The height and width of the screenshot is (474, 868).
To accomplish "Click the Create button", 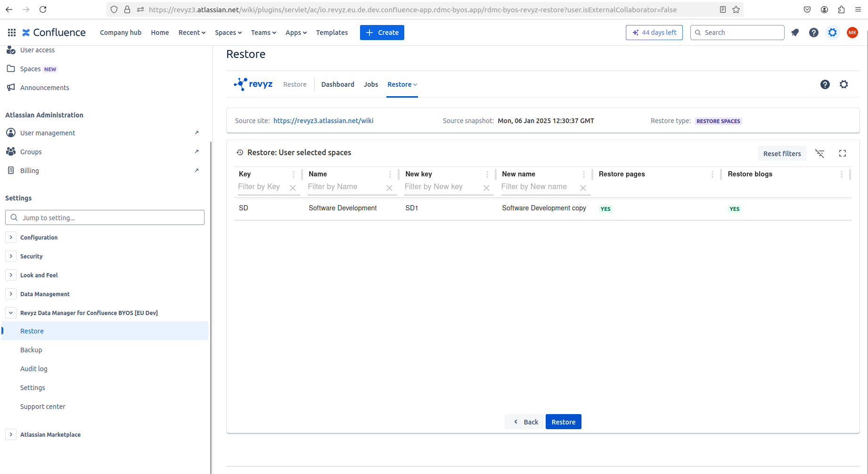I will point(382,33).
